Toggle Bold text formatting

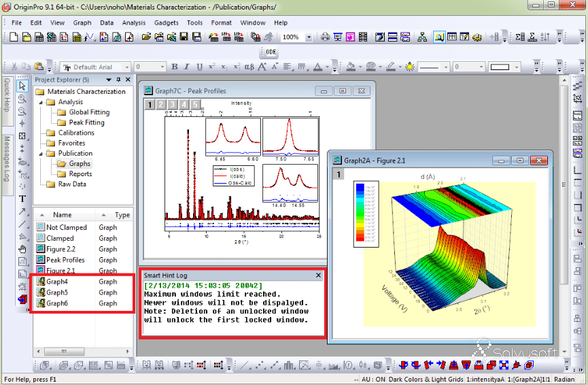[x=175, y=67]
